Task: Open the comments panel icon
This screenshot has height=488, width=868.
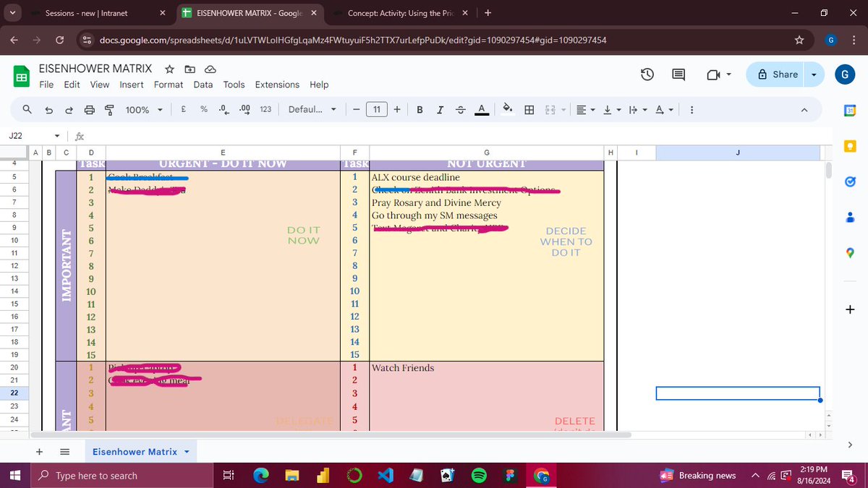Action: pos(678,74)
